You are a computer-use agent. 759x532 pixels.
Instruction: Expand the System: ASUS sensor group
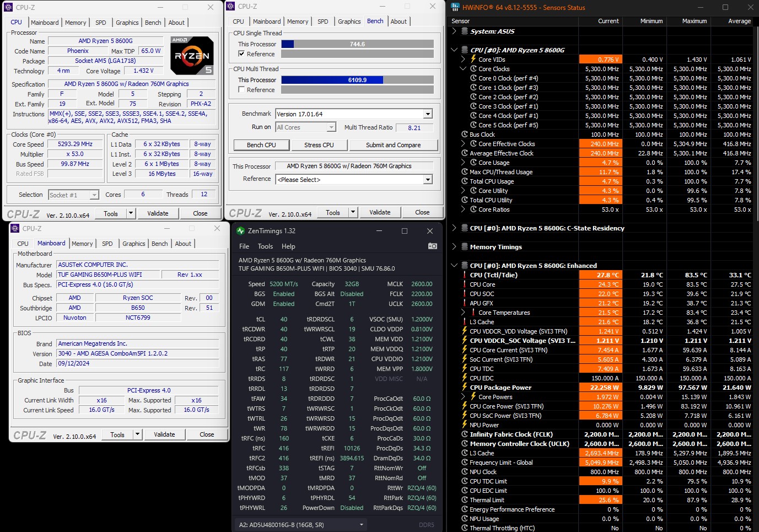pos(454,31)
